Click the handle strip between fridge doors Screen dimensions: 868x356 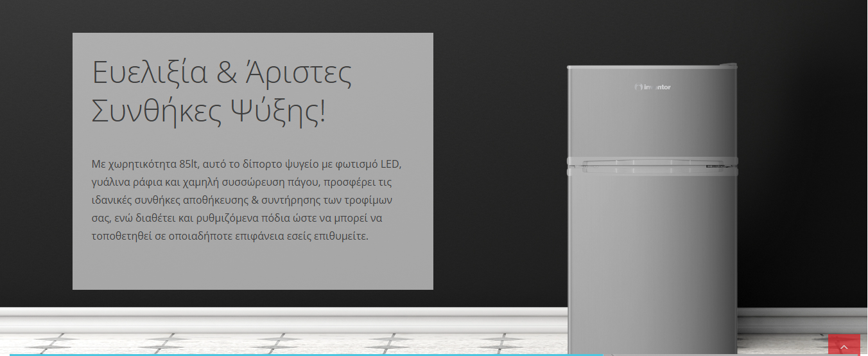click(652, 167)
